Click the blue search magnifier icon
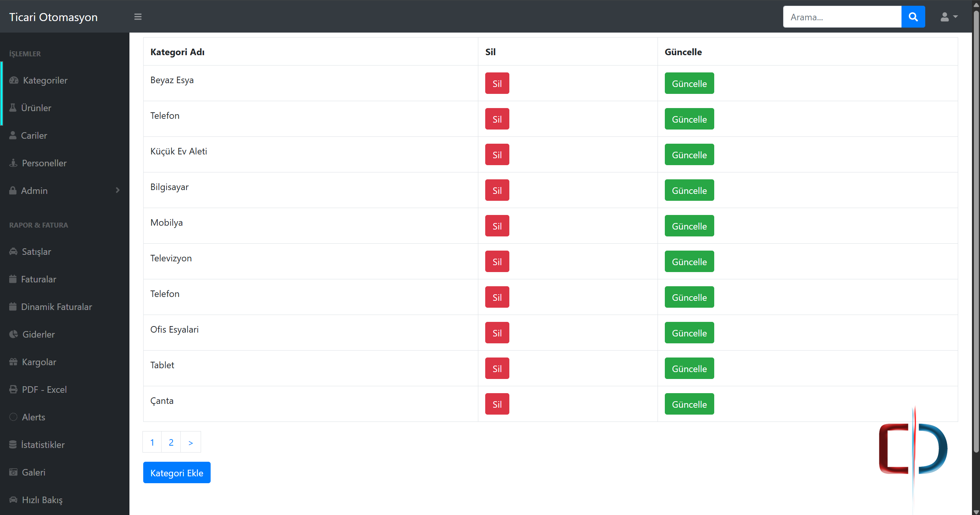Image resolution: width=980 pixels, height=515 pixels. [913, 17]
